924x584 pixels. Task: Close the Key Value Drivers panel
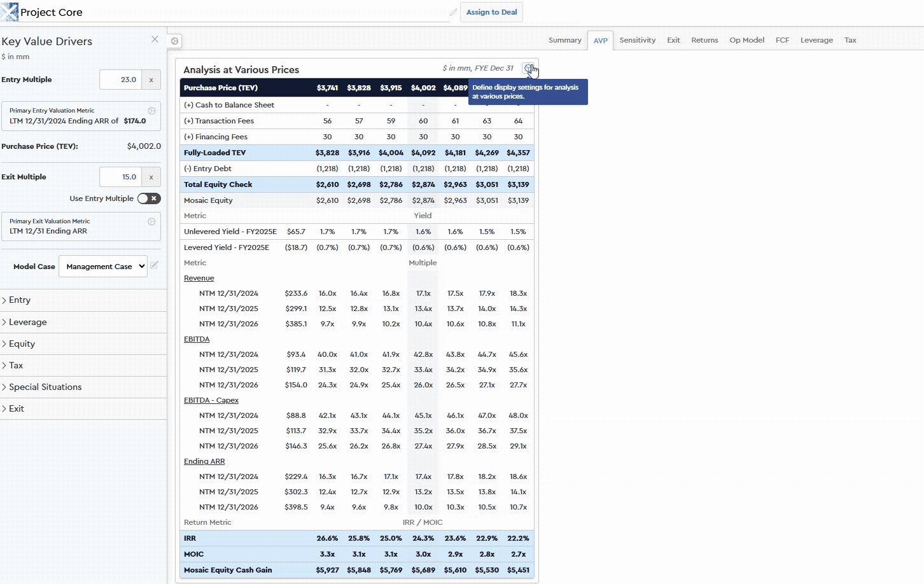pyautogui.click(x=155, y=39)
